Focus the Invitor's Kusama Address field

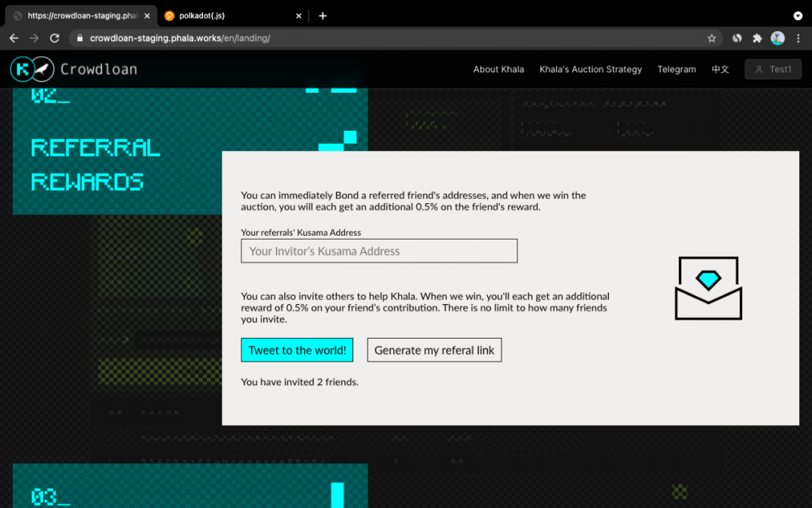379,251
